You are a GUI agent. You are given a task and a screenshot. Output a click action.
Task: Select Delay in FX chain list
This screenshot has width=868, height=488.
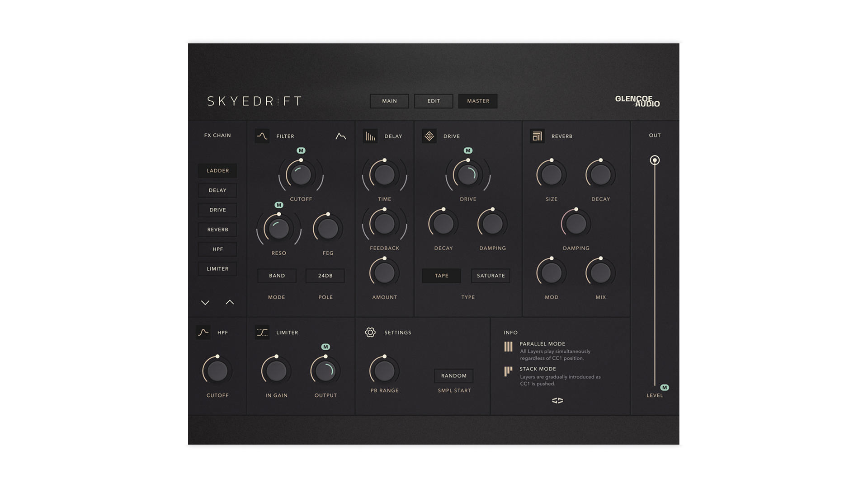pyautogui.click(x=217, y=190)
